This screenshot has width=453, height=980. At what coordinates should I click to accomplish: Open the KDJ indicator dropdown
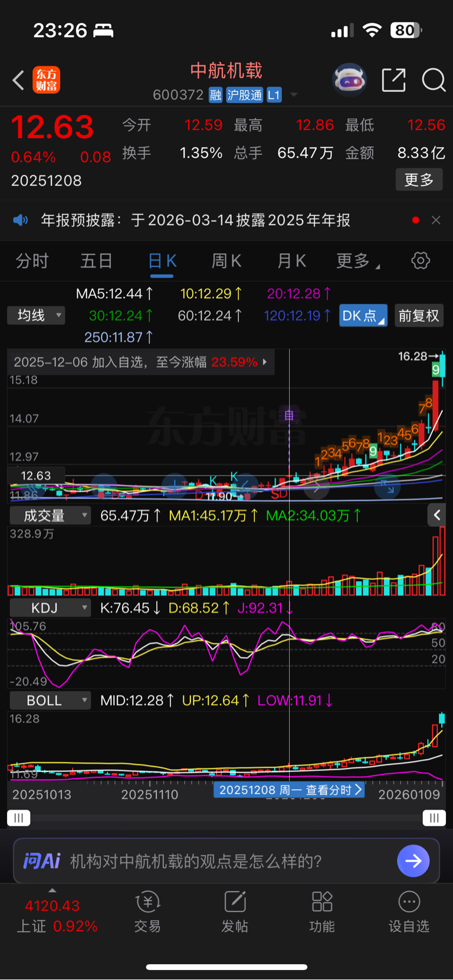50,608
